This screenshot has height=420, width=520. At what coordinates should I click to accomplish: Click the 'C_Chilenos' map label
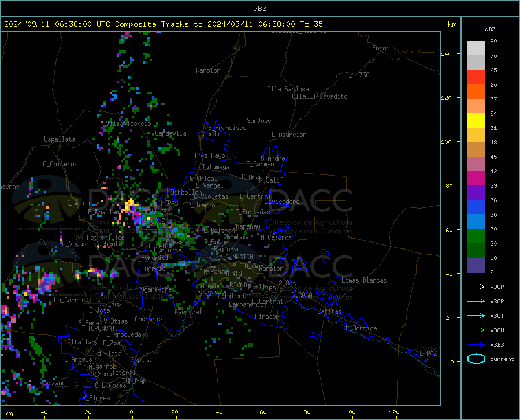click(60, 164)
